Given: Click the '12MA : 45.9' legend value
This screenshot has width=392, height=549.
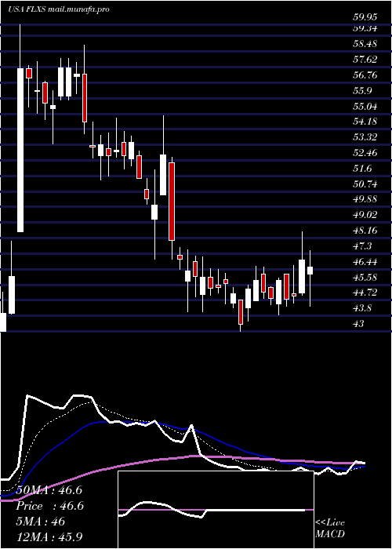Looking at the screenshot, I should [x=49, y=537].
